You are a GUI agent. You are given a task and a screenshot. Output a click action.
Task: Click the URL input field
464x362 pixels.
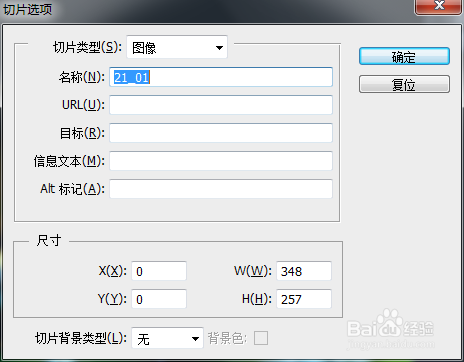[221, 105]
